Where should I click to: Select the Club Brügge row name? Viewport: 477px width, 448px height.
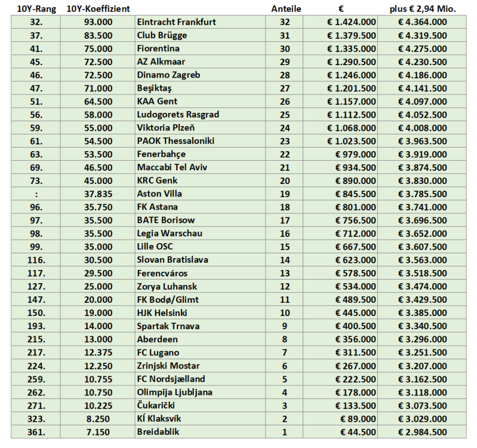pyautogui.click(x=162, y=35)
